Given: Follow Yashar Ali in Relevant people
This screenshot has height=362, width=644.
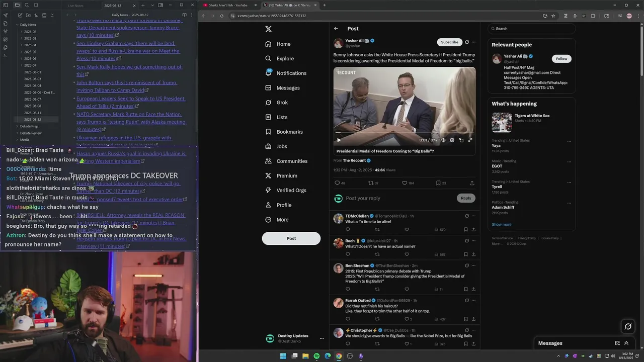Looking at the screenshot, I should pos(561,59).
